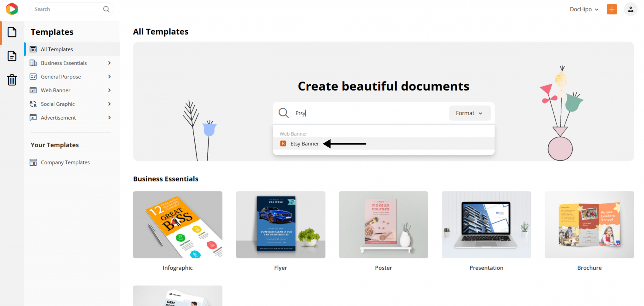Click the pages icon in the left sidebar
The image size is (644, 306).
coord(12,32)
